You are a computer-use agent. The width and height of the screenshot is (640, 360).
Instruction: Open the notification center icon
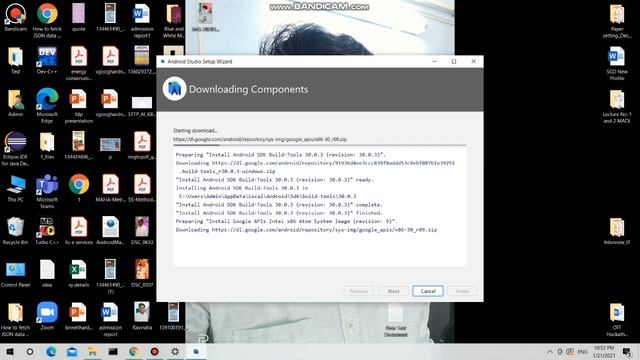tap(627, 351)
